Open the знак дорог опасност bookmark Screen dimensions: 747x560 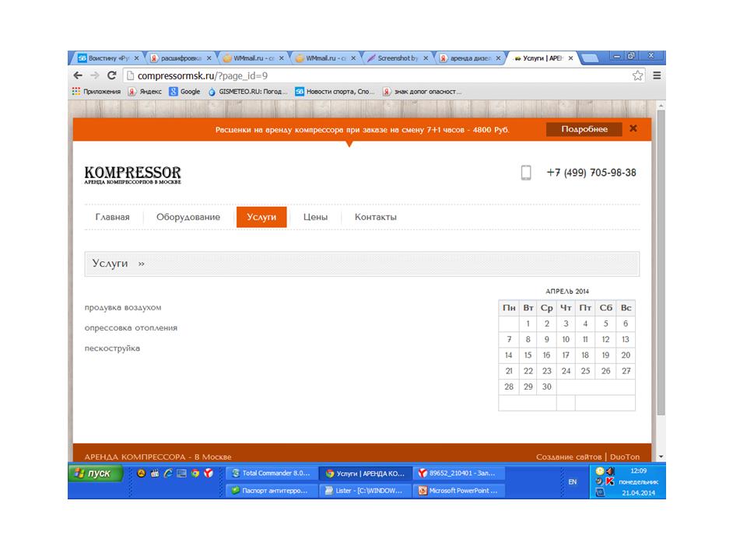pyautogui.click(x=422, y=92)
